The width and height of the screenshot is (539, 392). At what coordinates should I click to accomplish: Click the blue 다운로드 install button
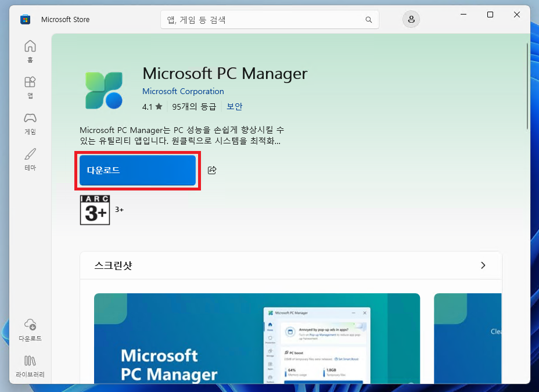(138, 170)
